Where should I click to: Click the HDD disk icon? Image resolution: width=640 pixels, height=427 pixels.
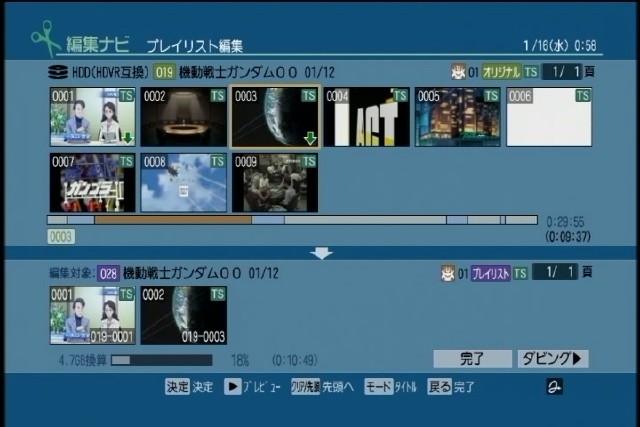click(58, 72)
